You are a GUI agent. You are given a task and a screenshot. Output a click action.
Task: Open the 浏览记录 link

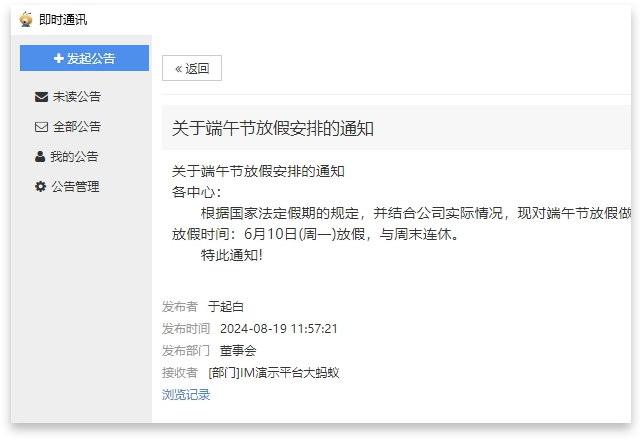(186, 394)
